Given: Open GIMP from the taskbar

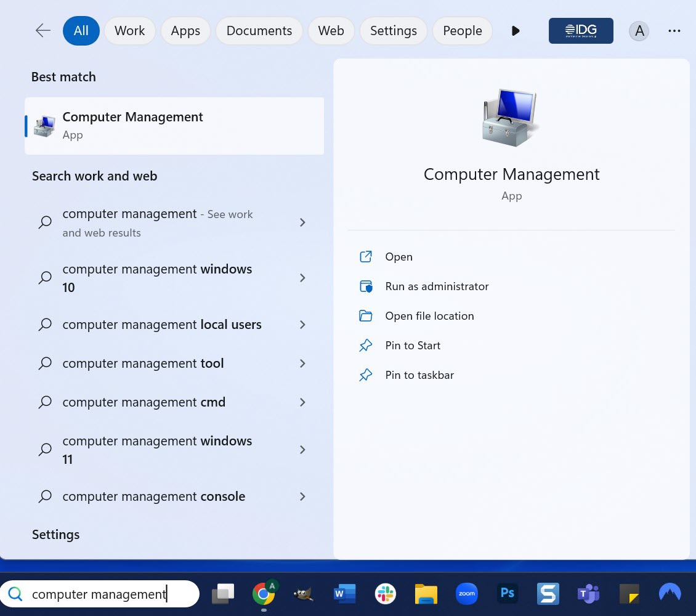Looking at the screenshot, I should (x=304, y=594).
